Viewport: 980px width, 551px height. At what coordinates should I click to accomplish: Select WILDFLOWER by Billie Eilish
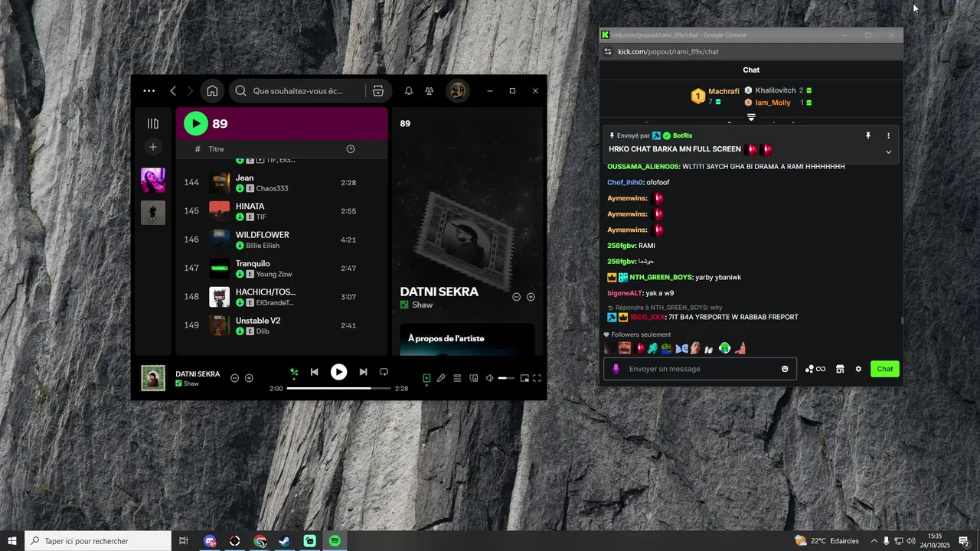coord(282,240)
